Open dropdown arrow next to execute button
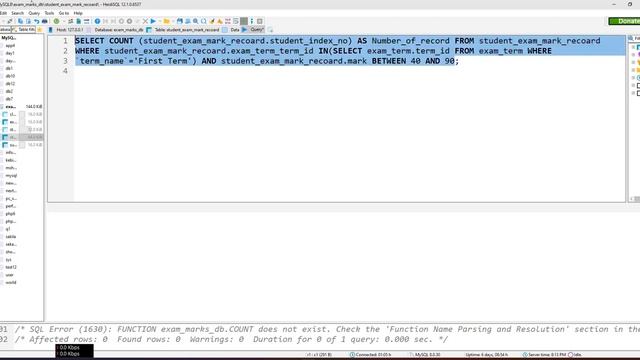640x360 pixels. (159, 21)
